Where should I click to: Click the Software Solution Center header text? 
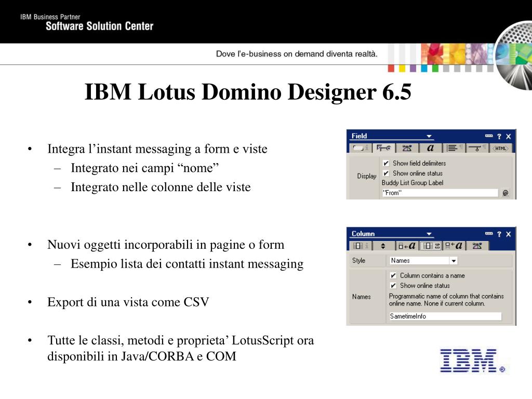(99, 26)
